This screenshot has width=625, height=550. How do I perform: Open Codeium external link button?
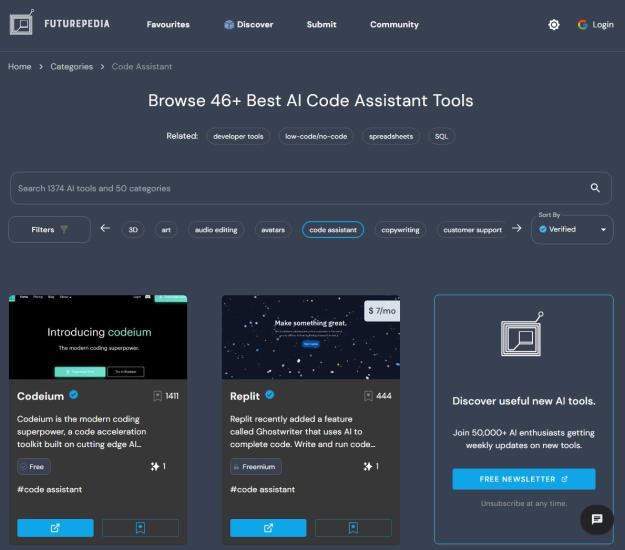click(x=55, y=528)
